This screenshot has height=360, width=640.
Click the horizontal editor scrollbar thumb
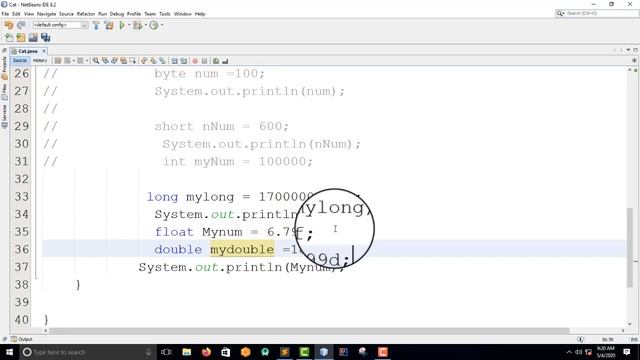pyautogui.click(x=309, y=331)
